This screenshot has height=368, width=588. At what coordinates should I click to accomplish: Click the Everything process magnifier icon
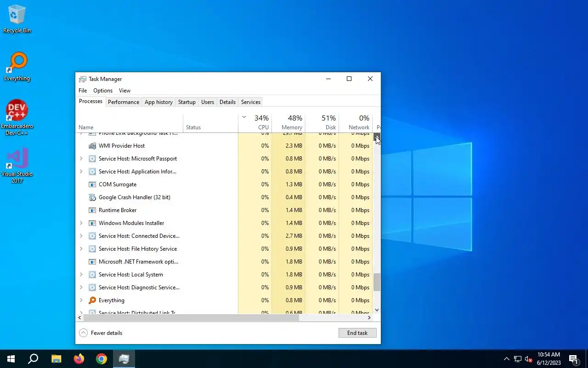pos(92,300)
